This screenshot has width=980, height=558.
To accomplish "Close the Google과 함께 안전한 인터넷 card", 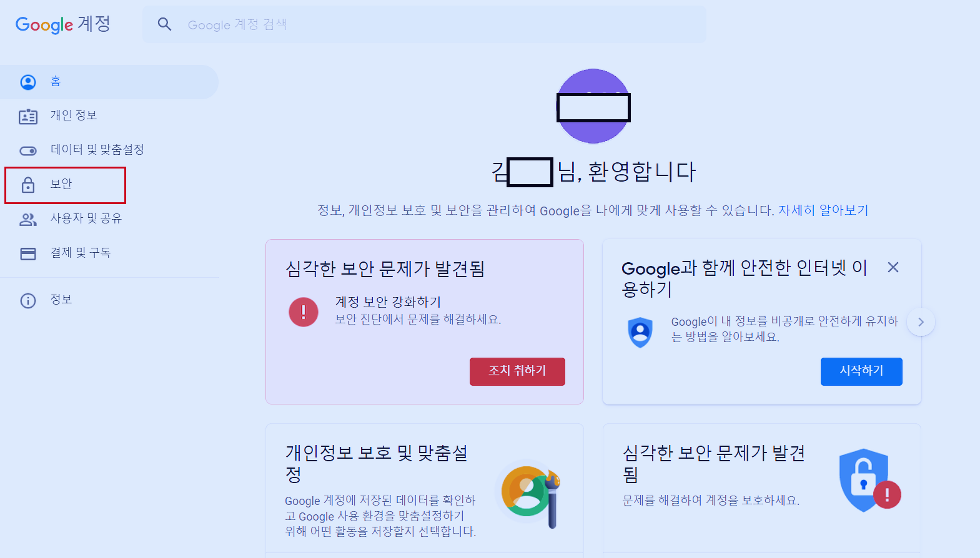I will pyautogui.click(x=893, y=267).
